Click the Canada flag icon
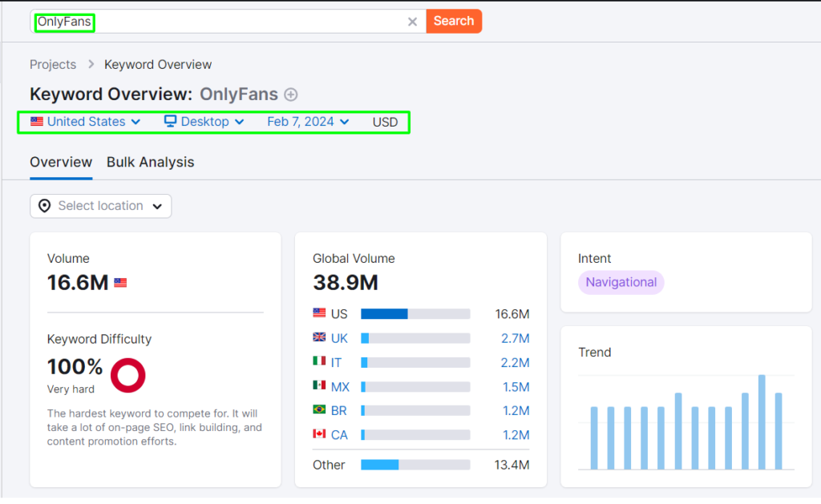 pyautogui.click(x=319, y=433)
